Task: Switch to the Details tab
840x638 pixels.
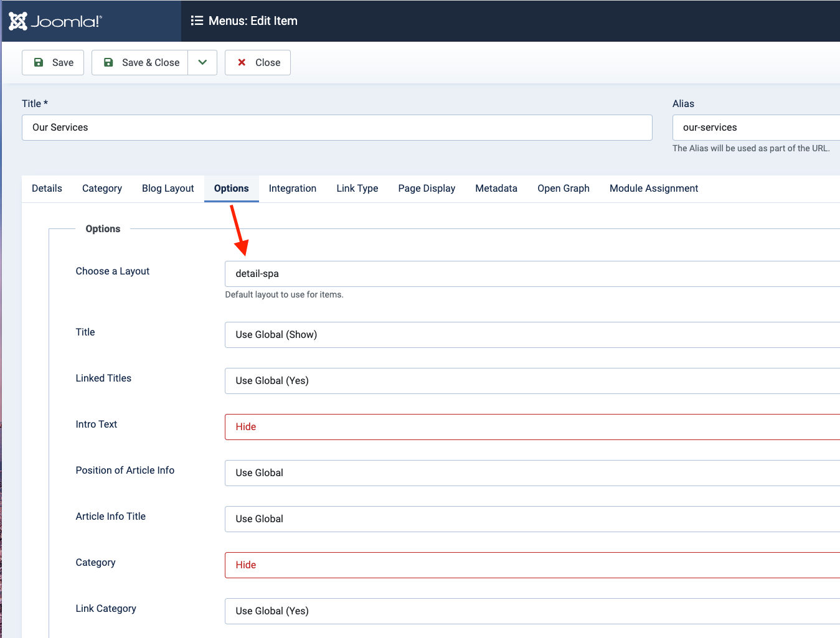Action: point(47,189)
